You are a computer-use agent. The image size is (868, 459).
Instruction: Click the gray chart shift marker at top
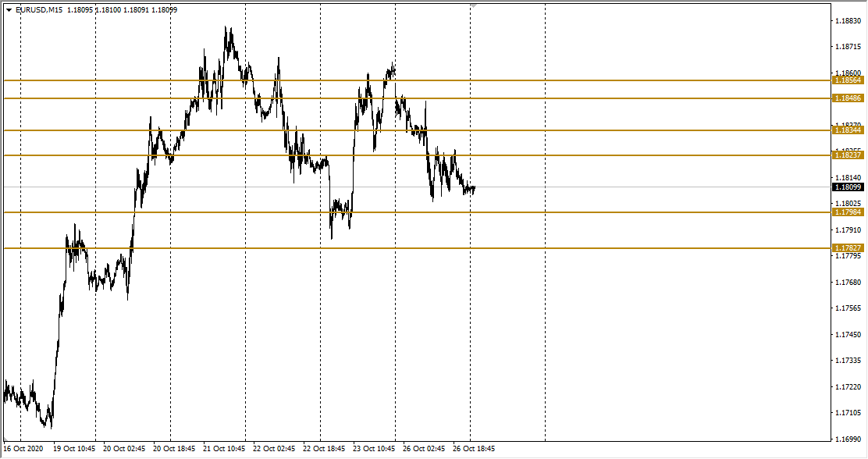point(473,5)
